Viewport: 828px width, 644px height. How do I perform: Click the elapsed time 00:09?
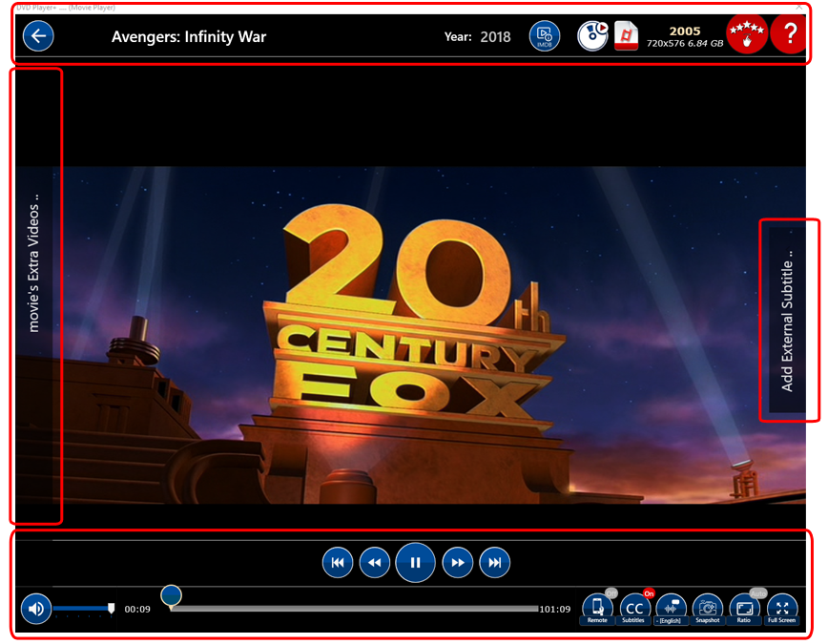(137, 609)
